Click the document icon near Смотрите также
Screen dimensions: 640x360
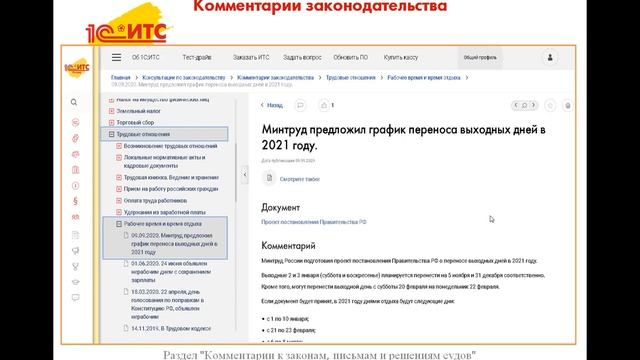269,178
